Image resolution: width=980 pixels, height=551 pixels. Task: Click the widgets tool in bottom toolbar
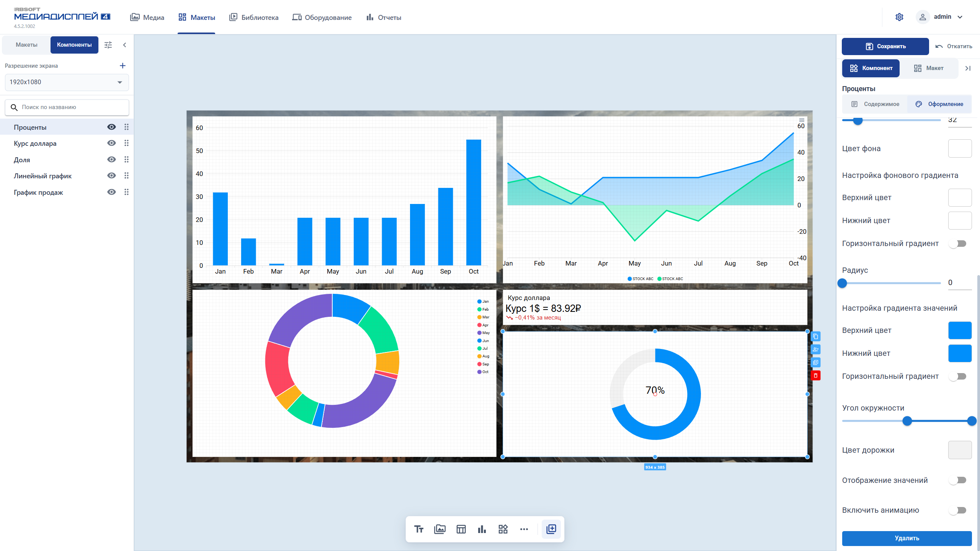click(x=503, y=529)
